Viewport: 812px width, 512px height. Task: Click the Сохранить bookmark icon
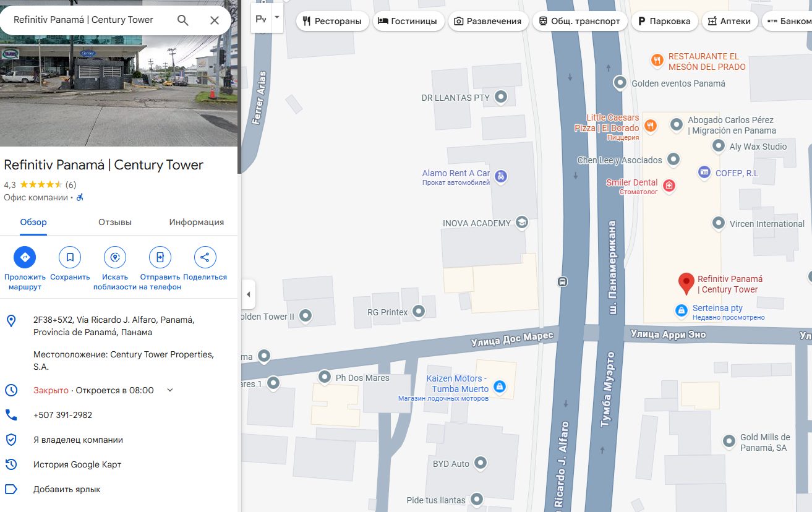pos(70,257)
